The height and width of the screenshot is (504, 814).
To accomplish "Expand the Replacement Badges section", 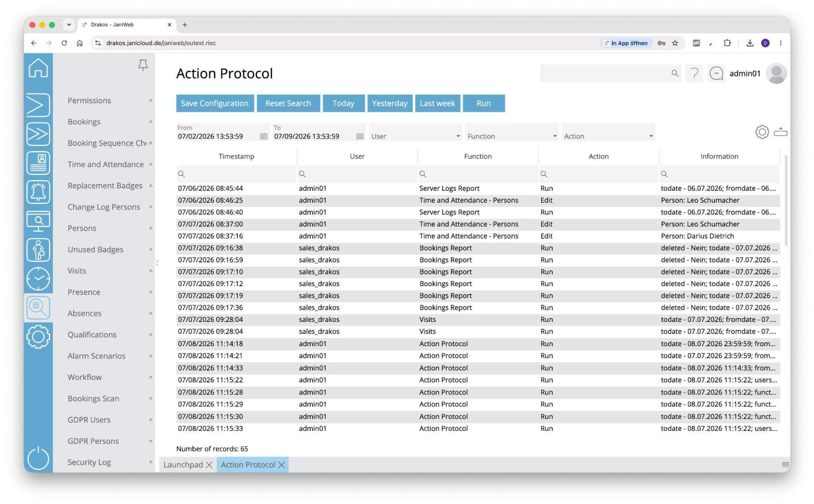I will click(x=151, y=186).
